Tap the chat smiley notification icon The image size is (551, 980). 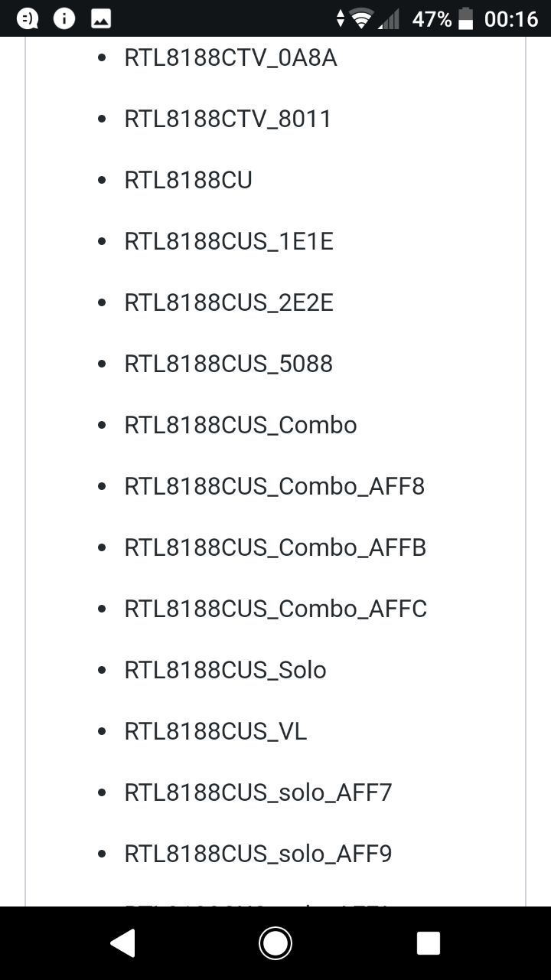pyautogui.click(x=28, y=19)
